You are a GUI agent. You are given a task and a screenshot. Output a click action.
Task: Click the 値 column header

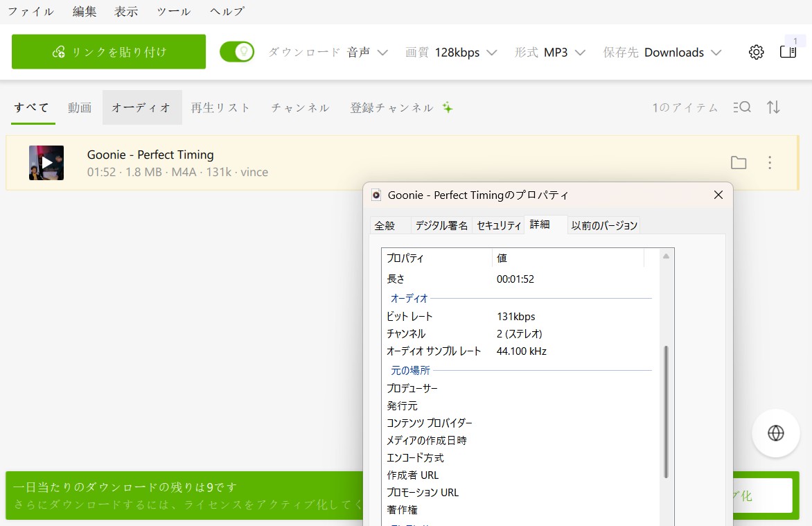pyautogui.click(x=567, y=258)
